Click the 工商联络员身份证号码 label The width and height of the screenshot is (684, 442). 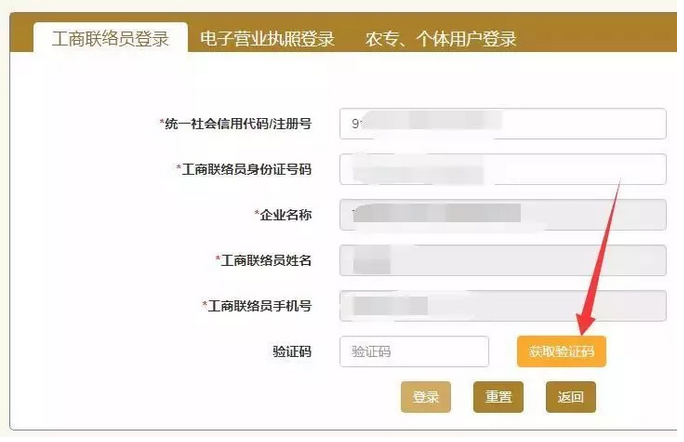(244, 169)
